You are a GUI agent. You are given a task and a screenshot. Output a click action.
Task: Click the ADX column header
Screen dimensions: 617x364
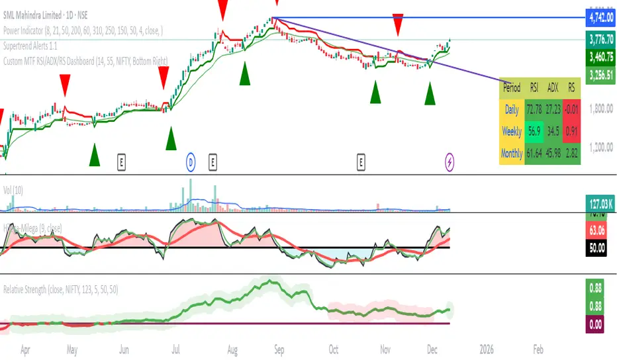tap(553, 88)
